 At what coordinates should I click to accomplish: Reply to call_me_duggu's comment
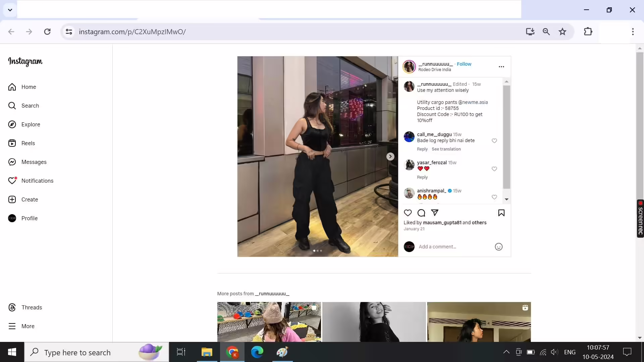pos(422,149)
